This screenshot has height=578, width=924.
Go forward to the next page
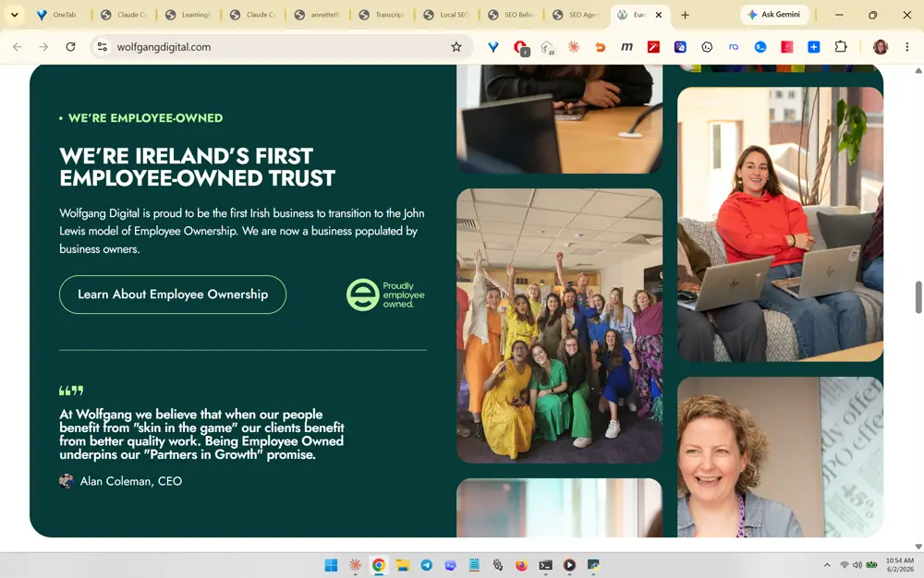(x=43, y=47)
